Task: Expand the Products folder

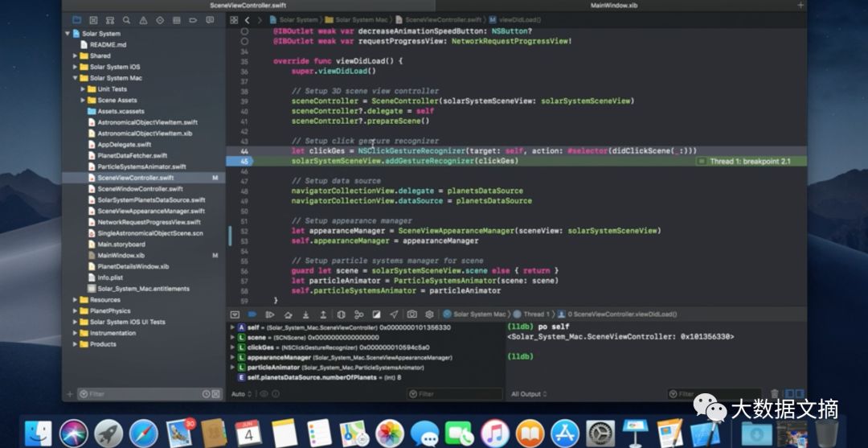Action: 76,344
